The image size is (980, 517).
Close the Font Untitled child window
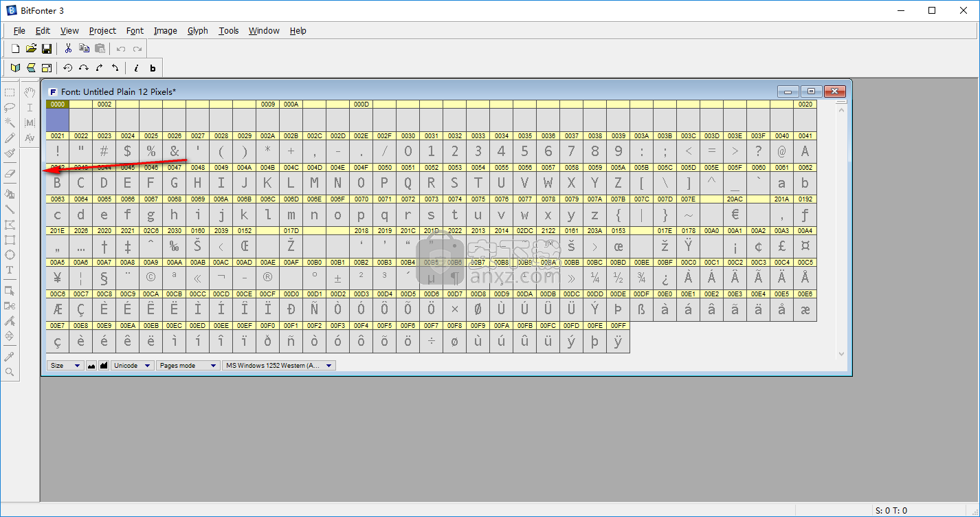[835, 91]
